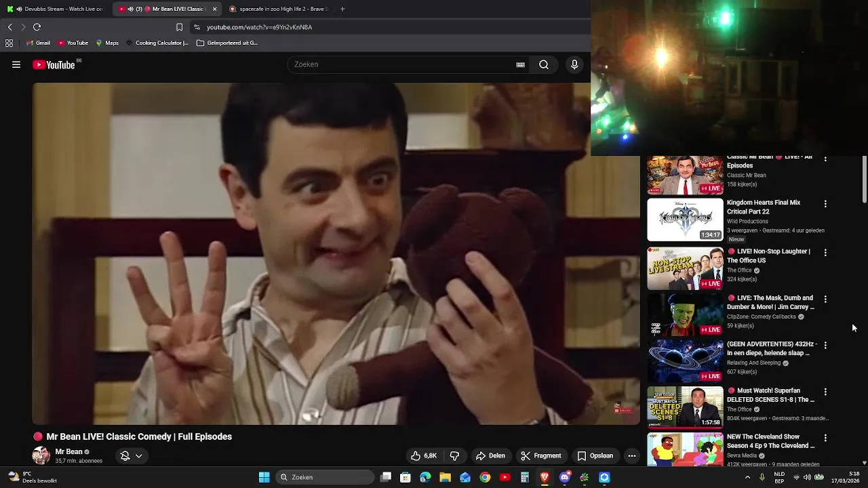Start voice search with the microphone icon
This screenshot has height=488, width=868.
click(574, 64)
